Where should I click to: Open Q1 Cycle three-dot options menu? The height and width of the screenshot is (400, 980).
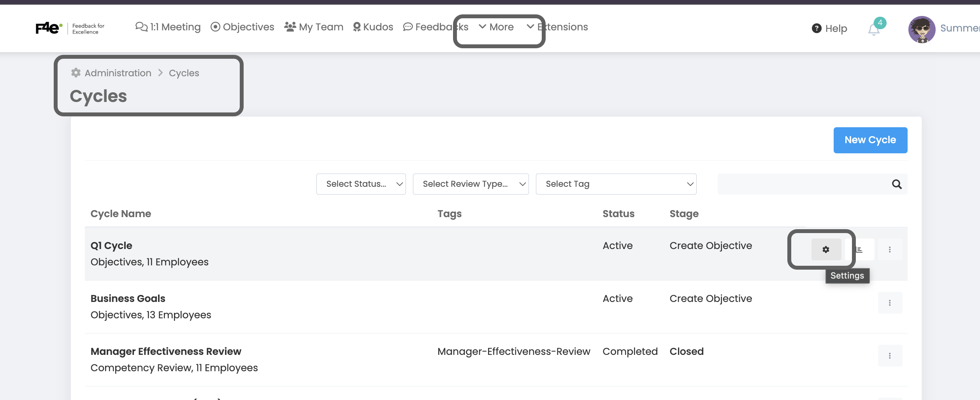pos(890,249)
